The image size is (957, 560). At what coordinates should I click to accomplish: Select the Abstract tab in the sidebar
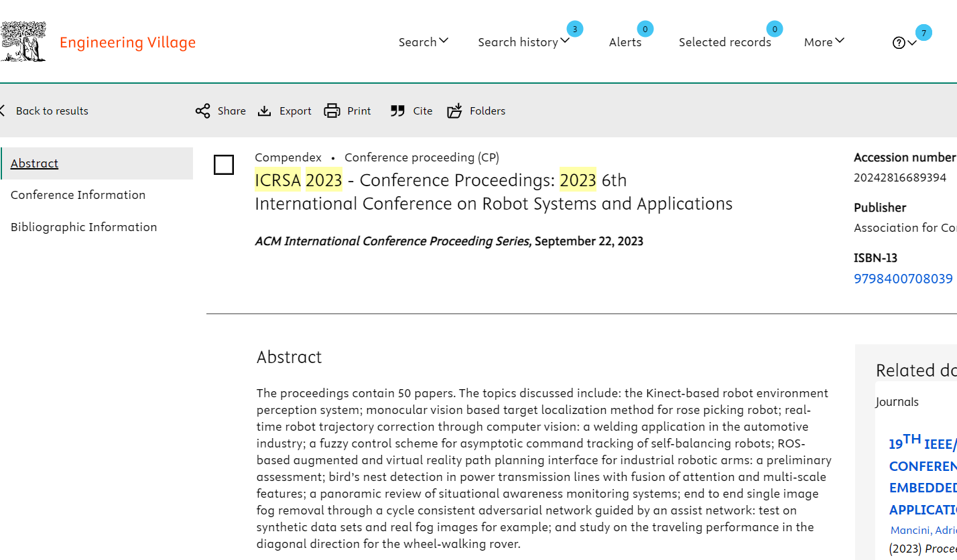(97, 163)
